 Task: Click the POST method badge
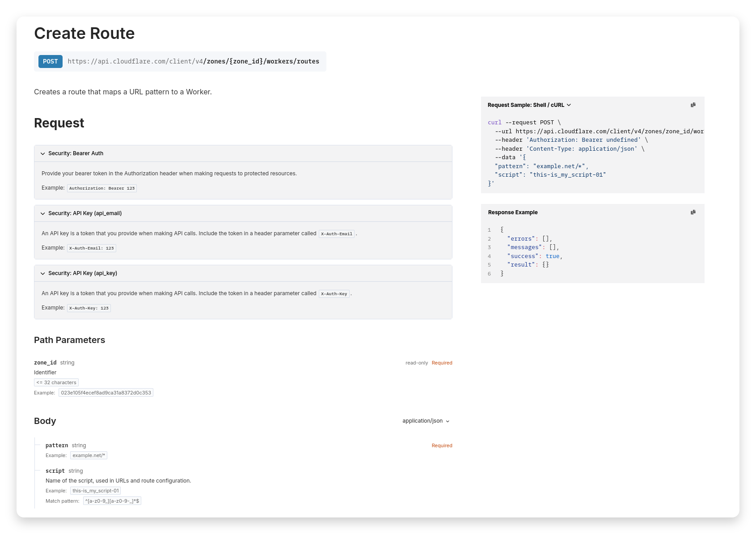click(x=51, y=61)
